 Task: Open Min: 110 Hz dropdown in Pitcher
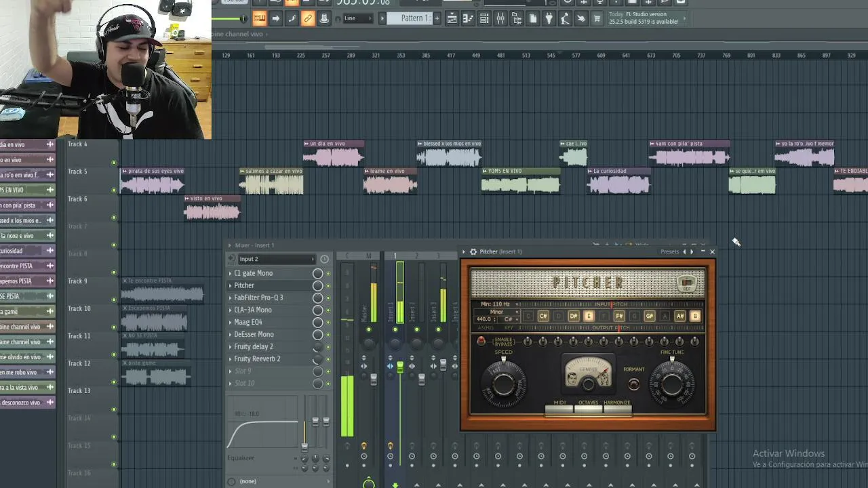[x=498, y=304]
